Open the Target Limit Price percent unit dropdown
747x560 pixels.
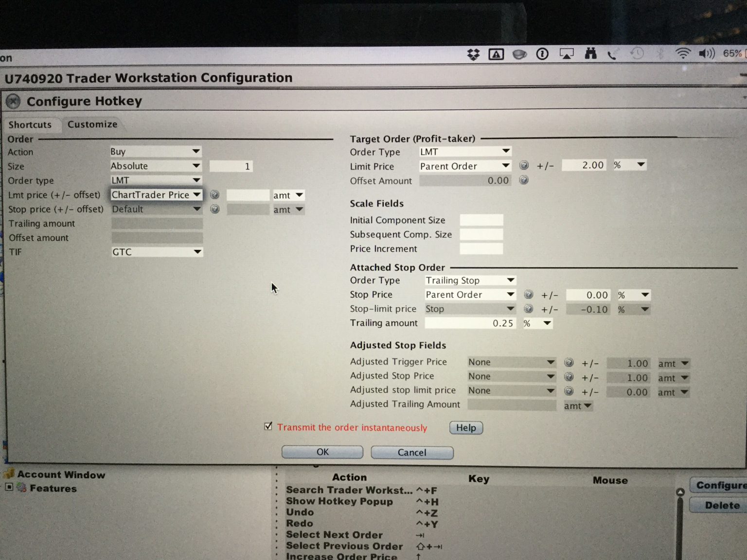[x=629, y=165]
